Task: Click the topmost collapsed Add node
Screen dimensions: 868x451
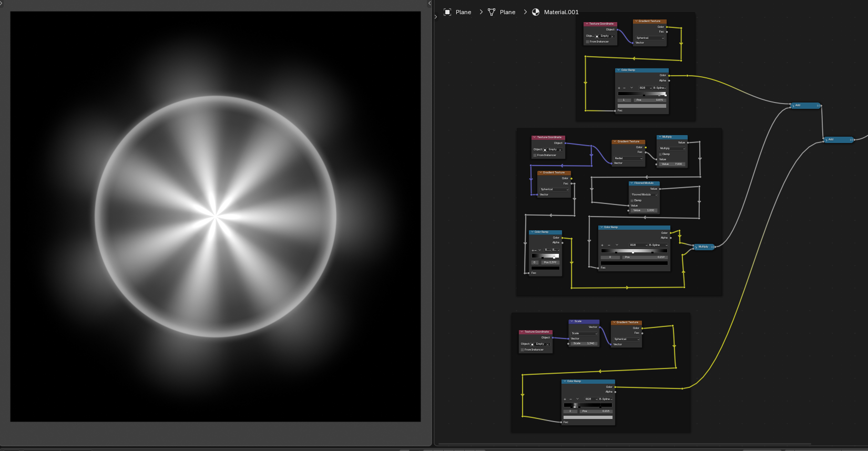Action: click(805, 106)
